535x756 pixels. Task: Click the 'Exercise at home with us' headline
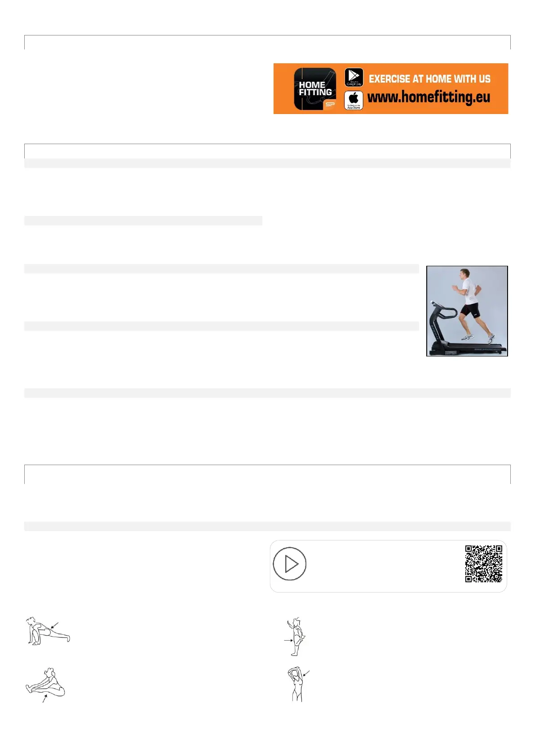[x=429, y=79]
